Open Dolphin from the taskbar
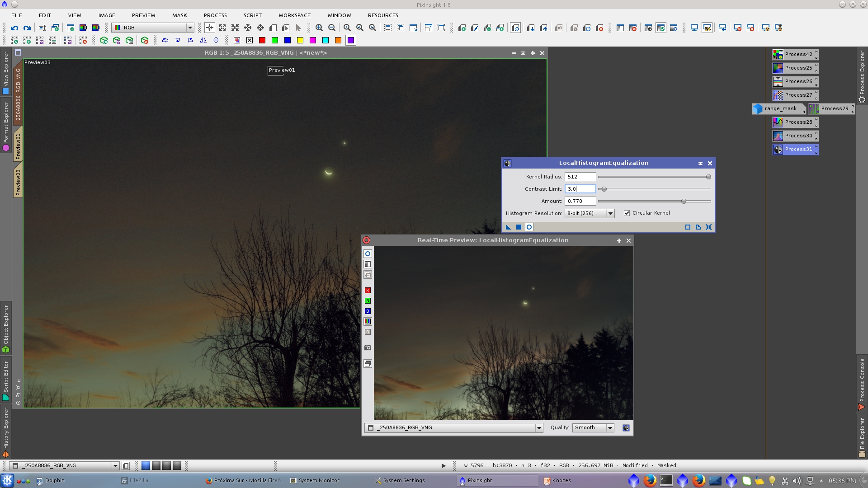The image size is (868, 488). [x=51, y=480]
